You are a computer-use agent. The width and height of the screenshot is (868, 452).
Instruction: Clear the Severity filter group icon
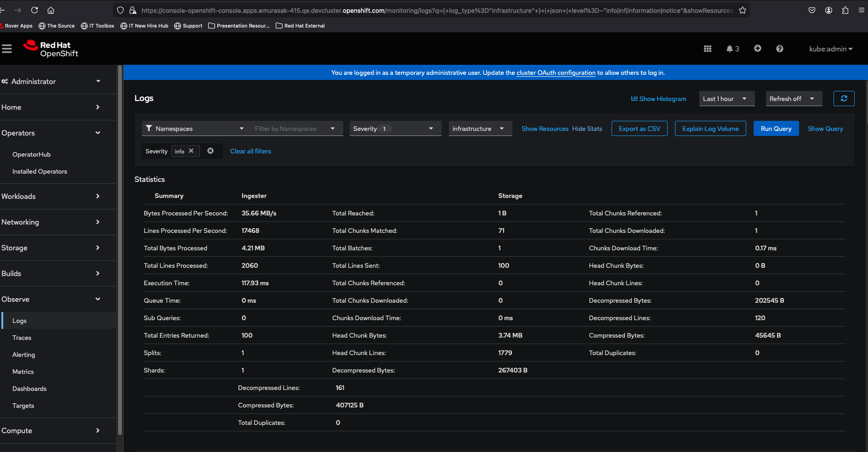[210, 151]
